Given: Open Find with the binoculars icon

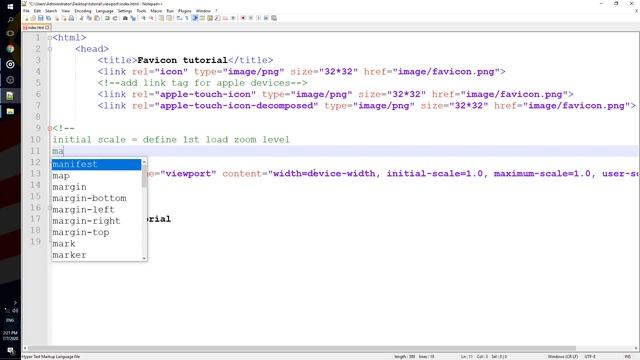Looking at the screenshot, I should click(125, 18).
